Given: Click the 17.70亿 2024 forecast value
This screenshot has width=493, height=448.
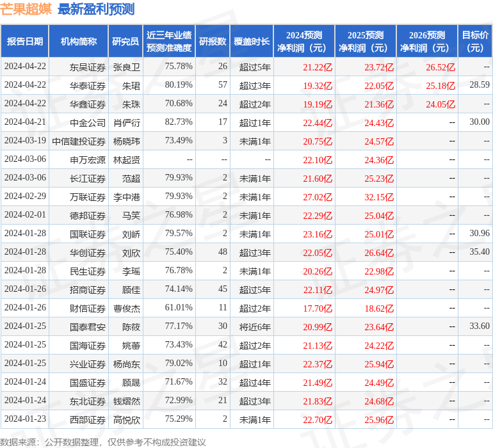Looking at the screenshot, I should pyautogui.click(x=318, y=308).
